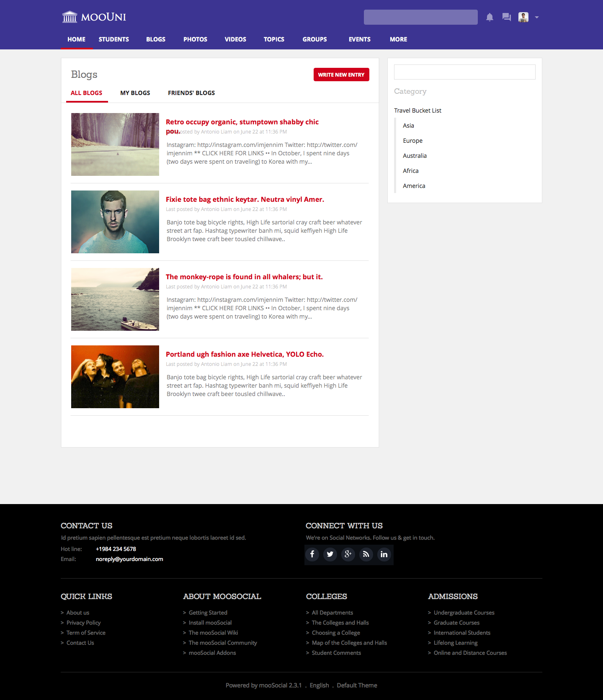
Task: Click Write New Entry button
Action: (x=341, y=75)
